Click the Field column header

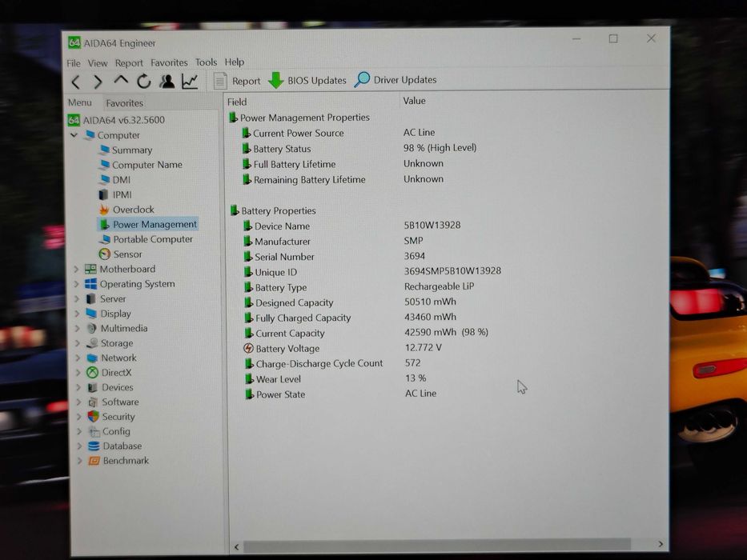click(x=237, y=102)
